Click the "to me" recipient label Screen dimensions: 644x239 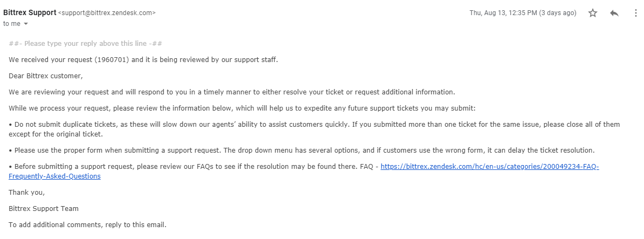point(11,23)
